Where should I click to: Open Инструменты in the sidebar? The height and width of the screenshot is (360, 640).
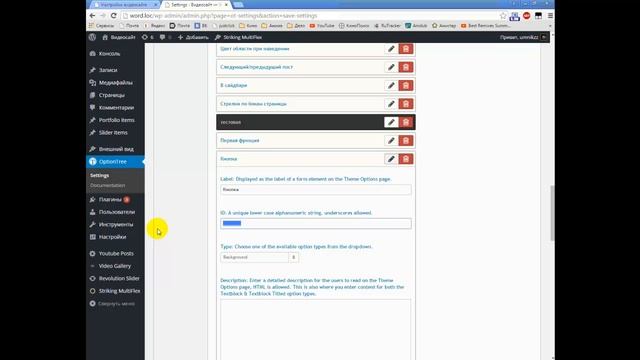[x=115, y=224]
